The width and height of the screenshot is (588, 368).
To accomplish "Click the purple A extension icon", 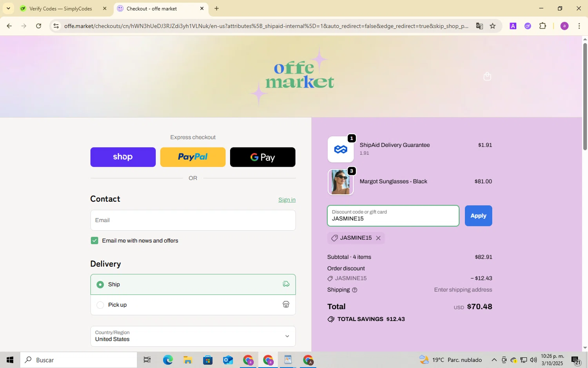I will (513, 26).
